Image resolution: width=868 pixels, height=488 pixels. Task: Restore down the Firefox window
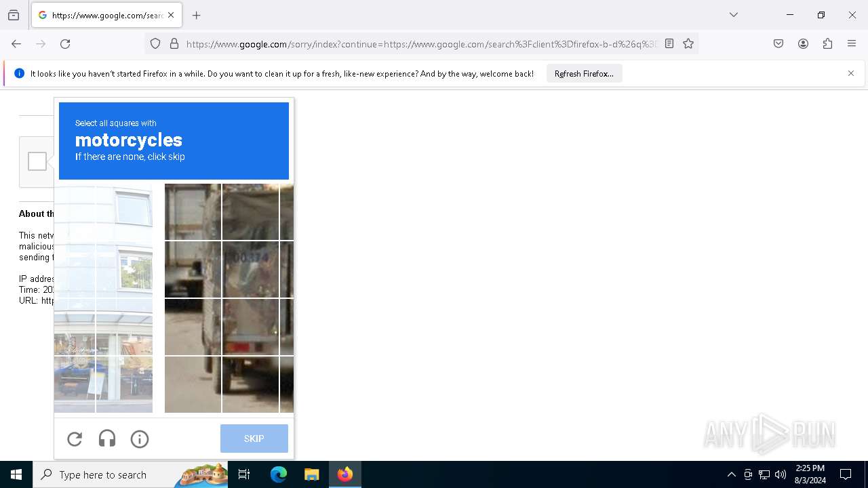pyautogui.click(x=821, y=15)
